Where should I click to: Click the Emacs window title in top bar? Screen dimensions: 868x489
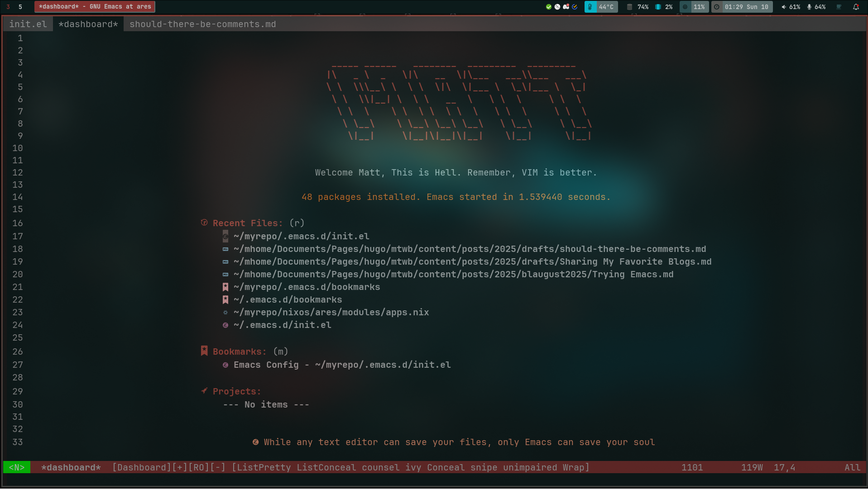95,7
